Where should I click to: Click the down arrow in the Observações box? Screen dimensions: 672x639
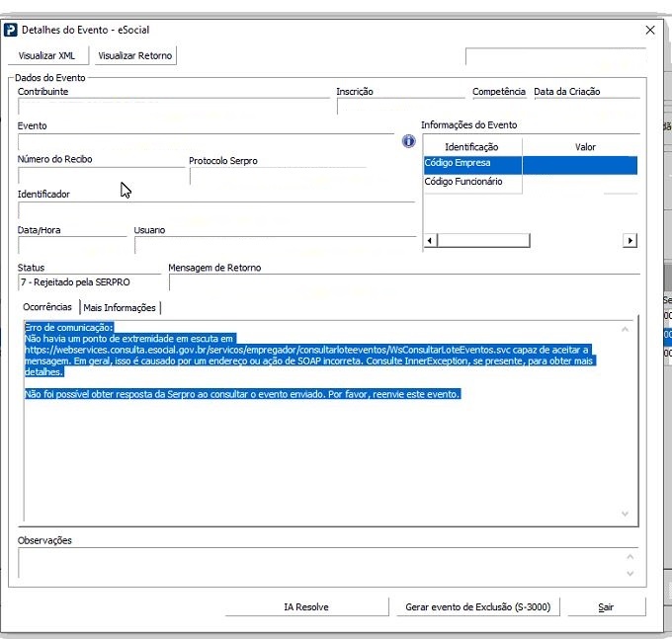(630, 573)
